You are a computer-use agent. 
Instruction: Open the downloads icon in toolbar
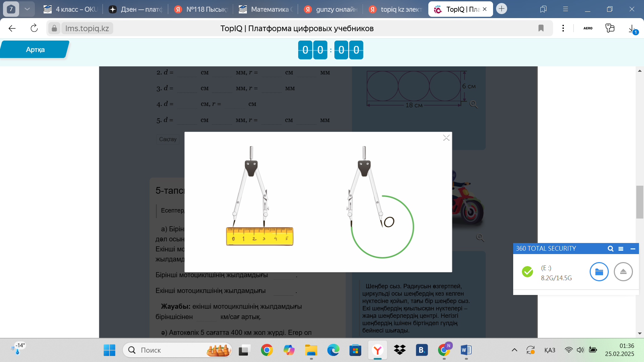click(x=632, y=28)
